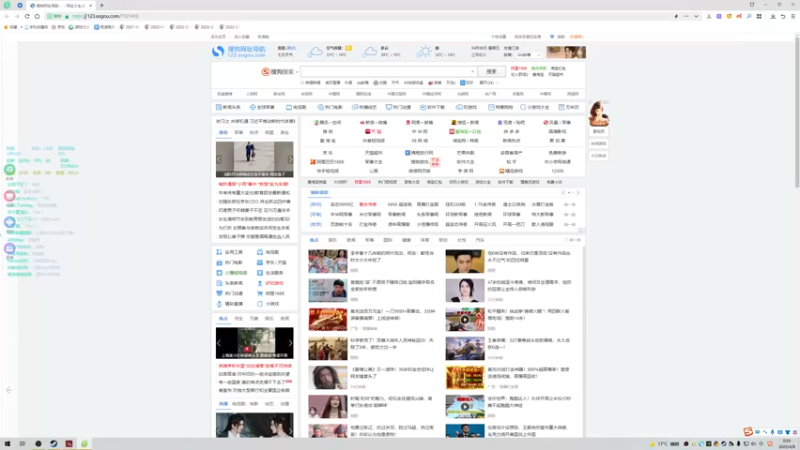Click the skin changer icon in browser title bar
Viewport: 800px width, 450px height.
(x=752, y=5)
